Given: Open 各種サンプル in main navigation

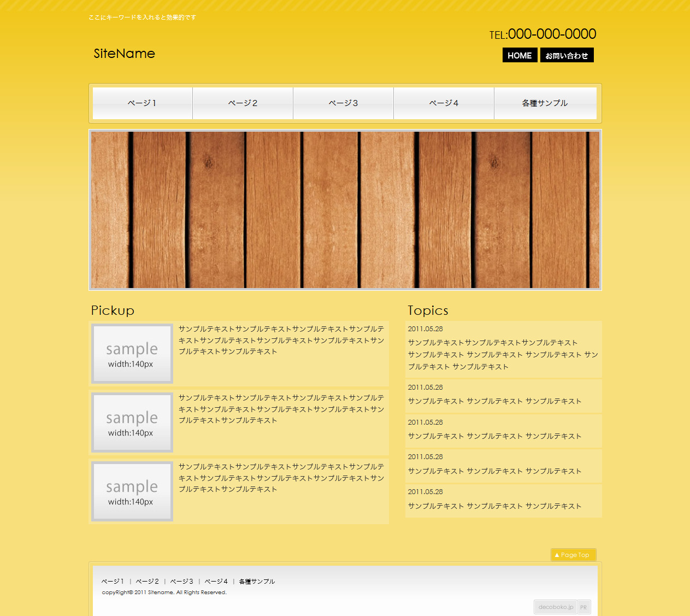Looking at the screenshot, I should 545,103.
